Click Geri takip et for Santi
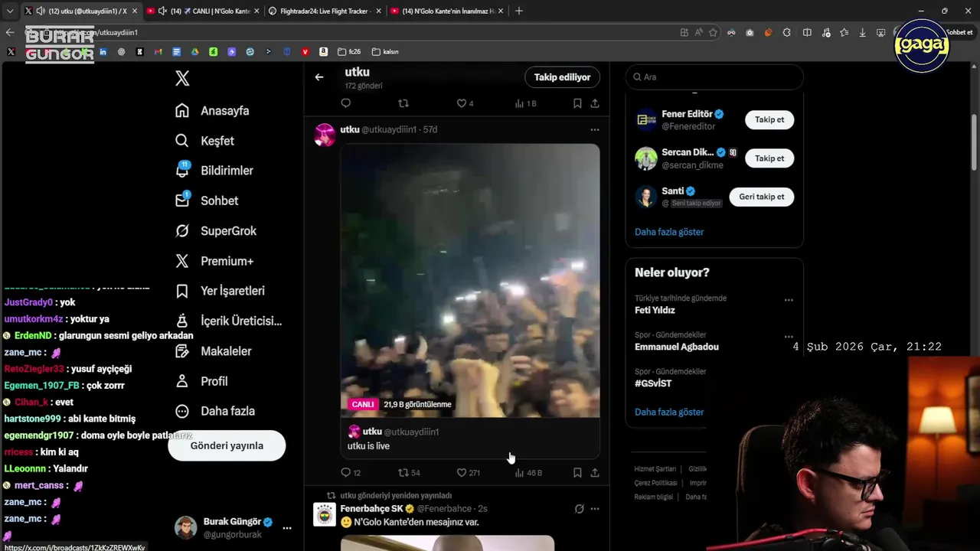This screenshot has width=980, height=551. pos(762,197)
